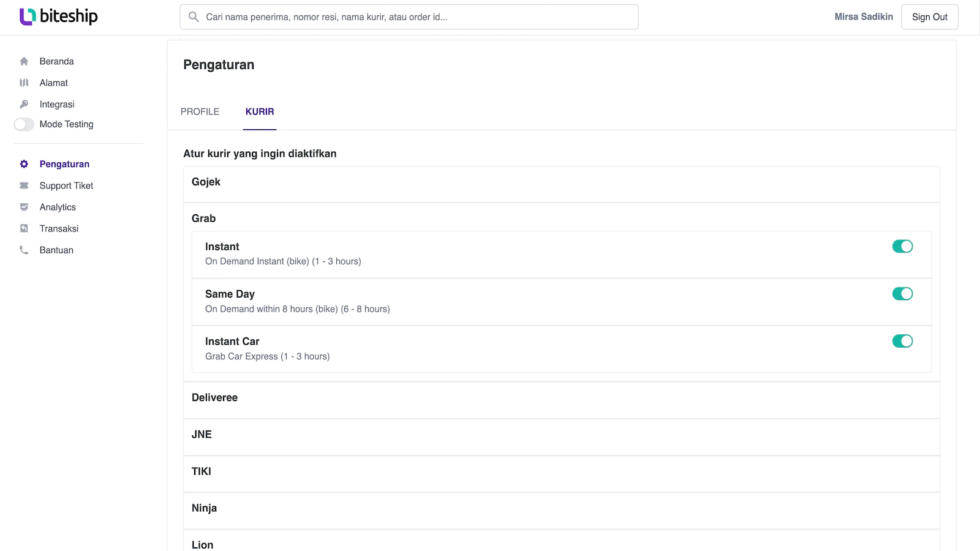Click the Same Day service title
This screenshot has width=980, height=551.
(x=230, y=294)
